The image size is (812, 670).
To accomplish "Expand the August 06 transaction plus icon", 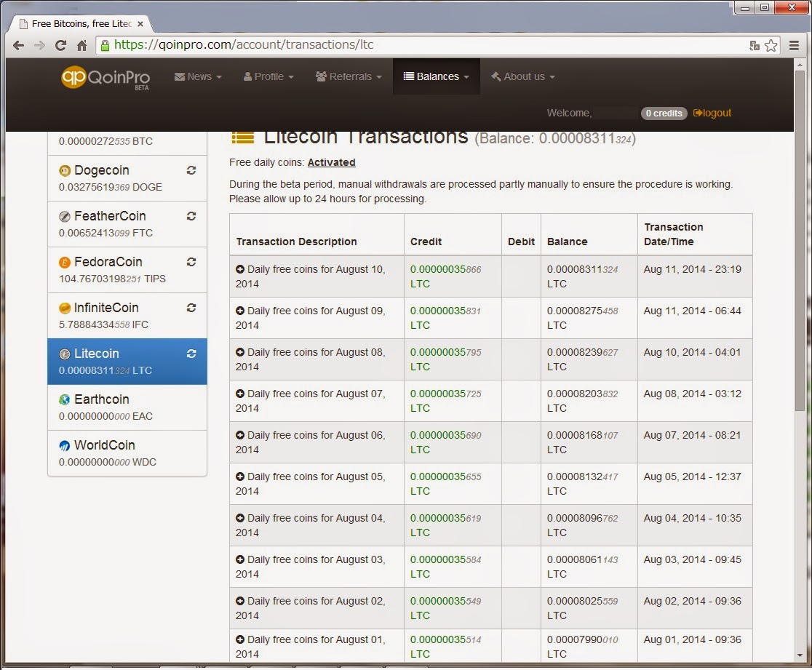I will pyautogui.click(x=240, y=435).
